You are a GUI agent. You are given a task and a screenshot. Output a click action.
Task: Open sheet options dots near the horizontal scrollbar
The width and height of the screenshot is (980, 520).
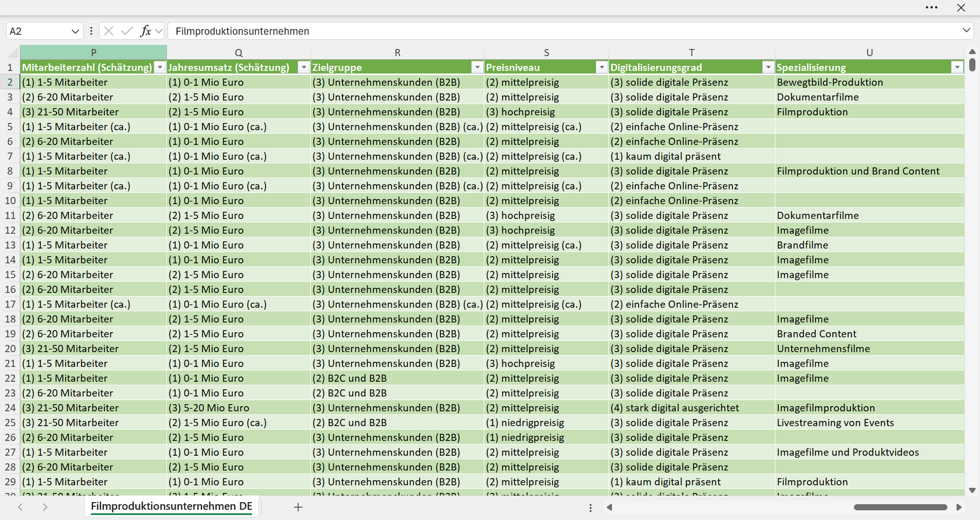(x=590, y=507)
